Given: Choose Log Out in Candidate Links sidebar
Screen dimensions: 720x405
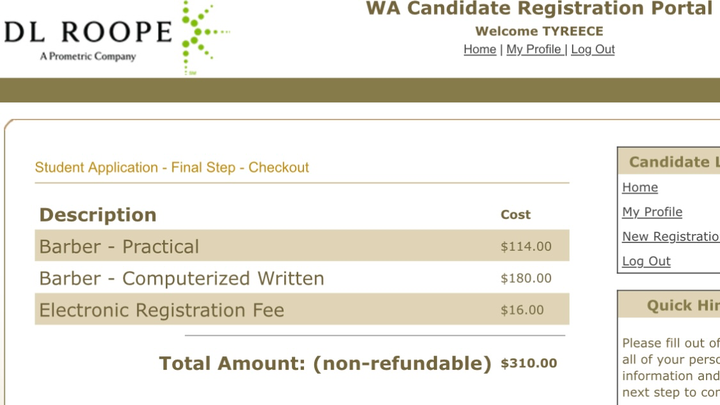Looking at the screenshot, I should 646,261.
